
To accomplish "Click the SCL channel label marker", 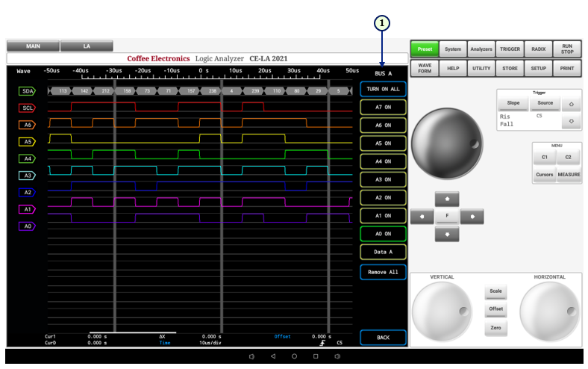I will point(26,108).
